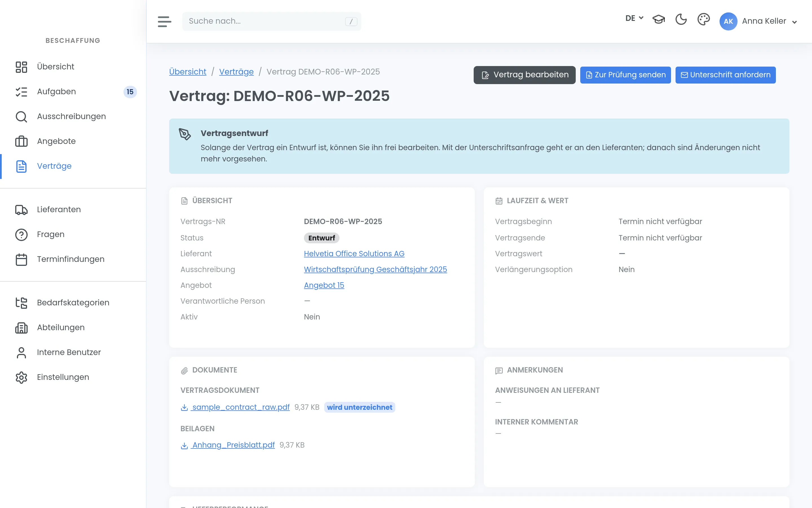Click the Interne Benutzer person icon

click(21, 352)
